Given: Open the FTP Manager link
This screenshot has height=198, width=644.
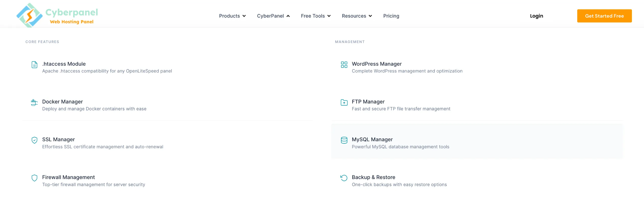Looking at the screenshot, I should click(368, 102).
